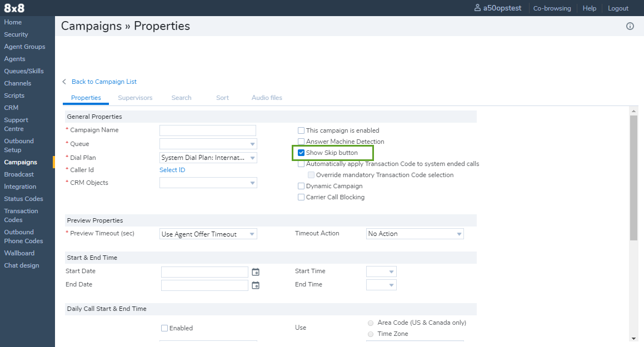Tick the Answer Machine Detection checkbox

(301, 142)
